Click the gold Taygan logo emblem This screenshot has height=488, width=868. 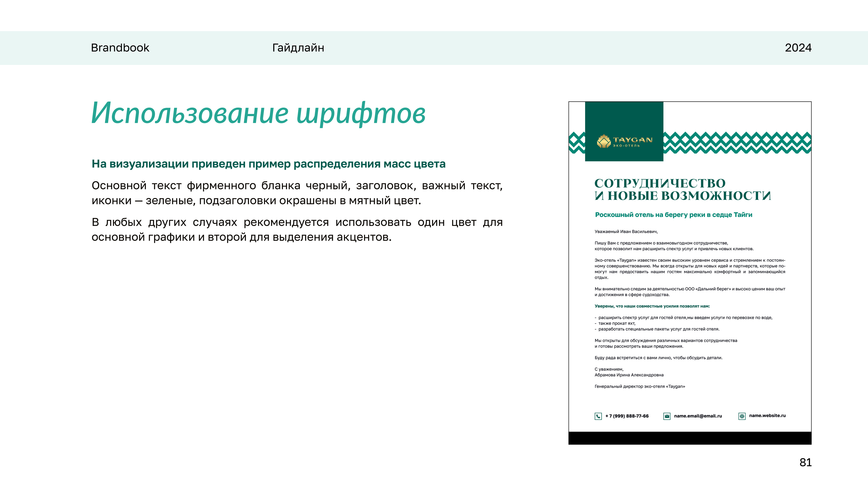[604, 142]
